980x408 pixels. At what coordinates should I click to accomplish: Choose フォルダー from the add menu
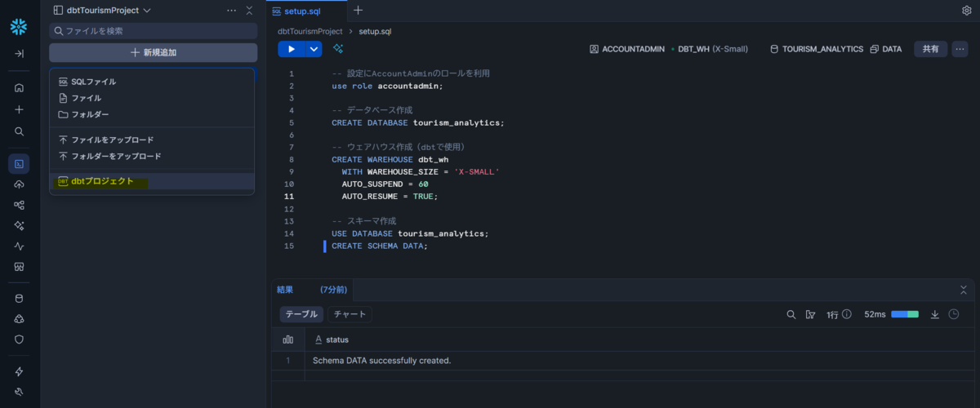tap(152, 114)
